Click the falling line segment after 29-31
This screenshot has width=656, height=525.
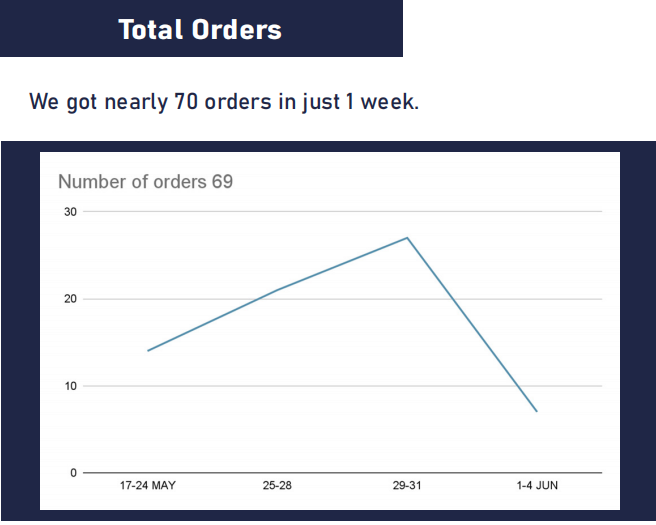(x=472, y=324)
